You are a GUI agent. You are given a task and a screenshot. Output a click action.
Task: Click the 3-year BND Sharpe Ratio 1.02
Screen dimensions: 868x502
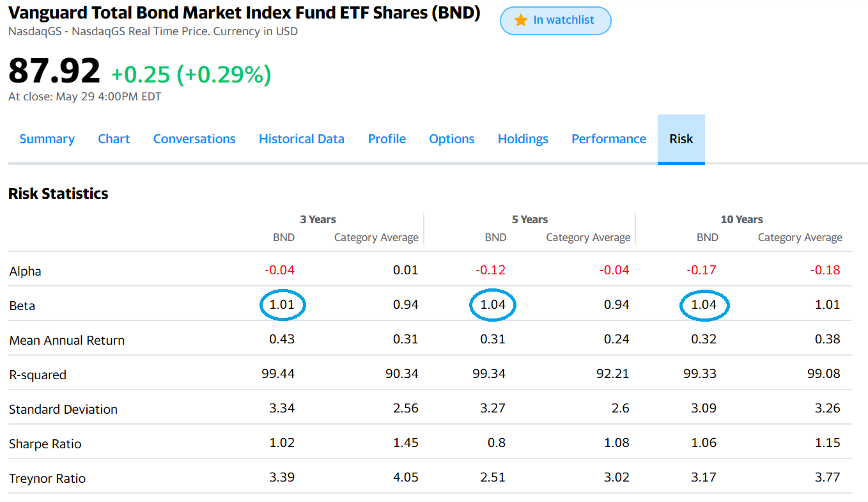click(x=282, y=443)
